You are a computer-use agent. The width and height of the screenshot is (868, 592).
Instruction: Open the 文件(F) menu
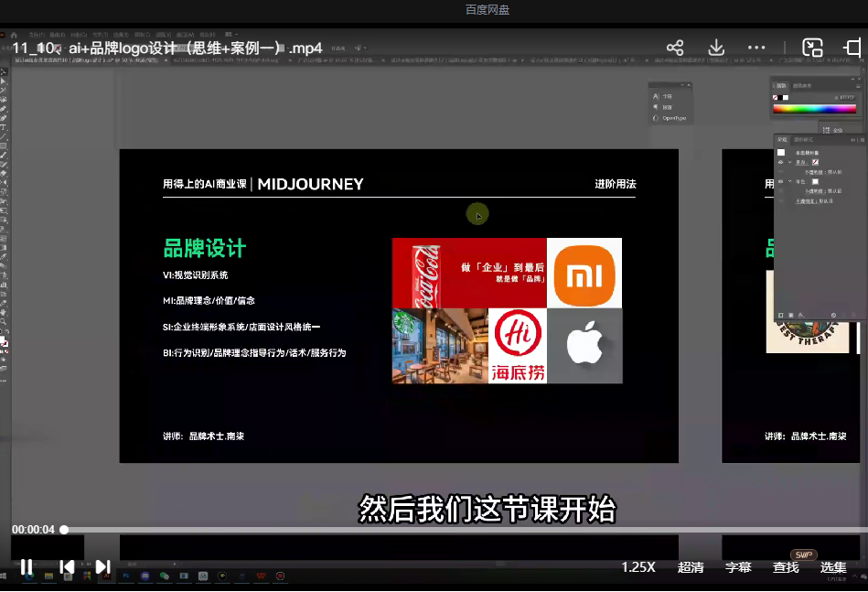click(x=38, y=35)
